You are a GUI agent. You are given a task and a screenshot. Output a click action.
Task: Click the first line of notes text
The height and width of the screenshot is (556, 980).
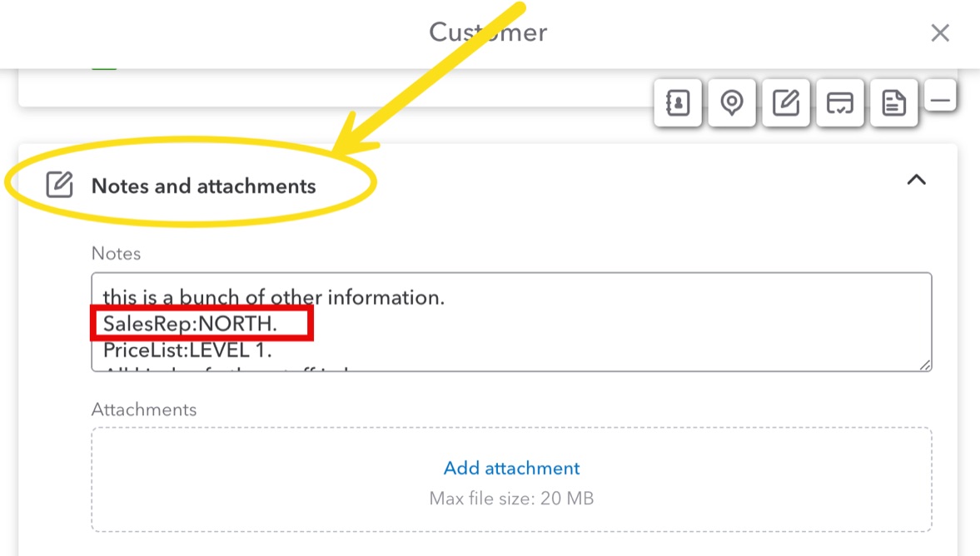[273, 297]
